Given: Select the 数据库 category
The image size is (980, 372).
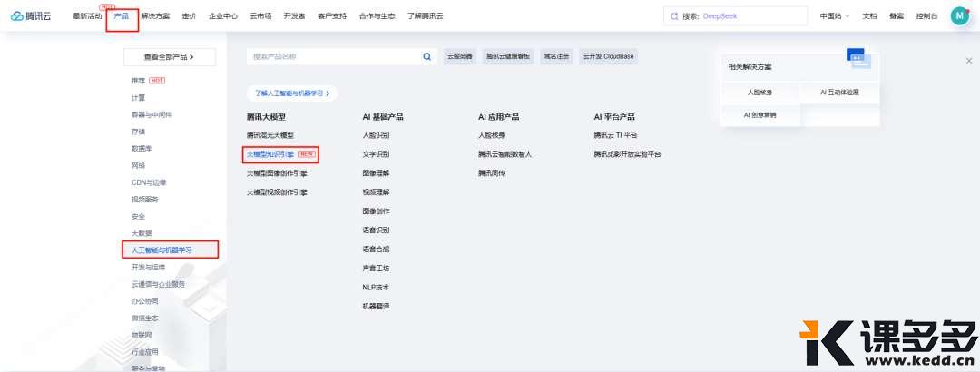Looking at the screenshot, I should tap(142, 148).
